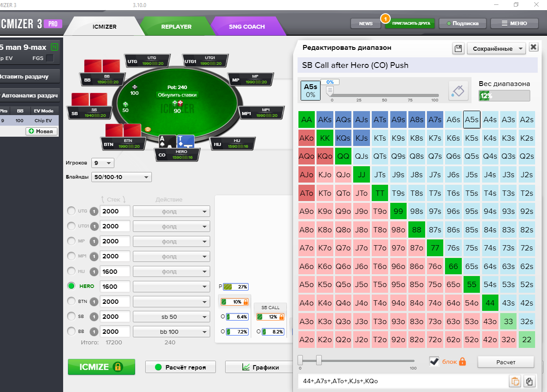Image resolution: width=547 pixels, height=392 pixels.
Task: Open the Подписка subscription menu
Action: [x=463, y=23]
